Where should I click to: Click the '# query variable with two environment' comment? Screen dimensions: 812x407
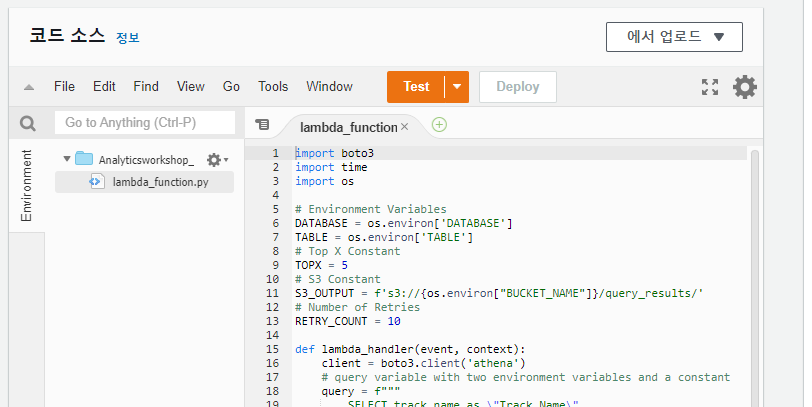[x=526, y=377]
